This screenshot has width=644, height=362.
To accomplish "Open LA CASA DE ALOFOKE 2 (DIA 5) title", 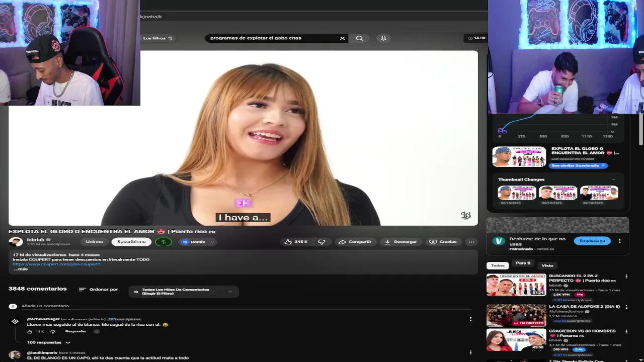I will tap(584, 306).
